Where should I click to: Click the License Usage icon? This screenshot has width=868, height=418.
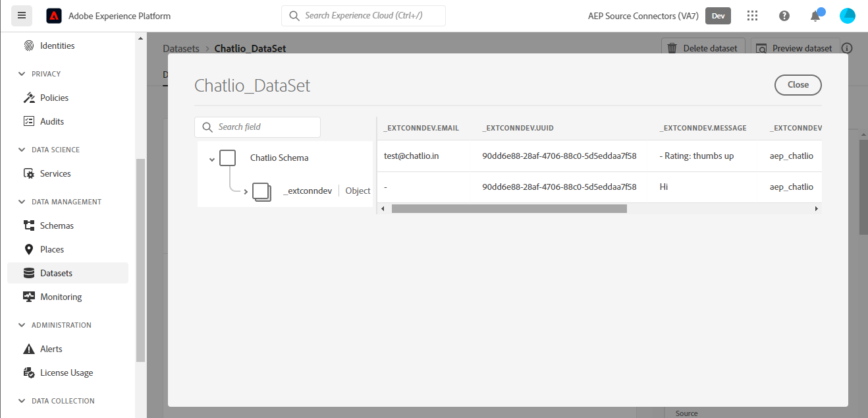pyautogui.click(x=29, y=373)
